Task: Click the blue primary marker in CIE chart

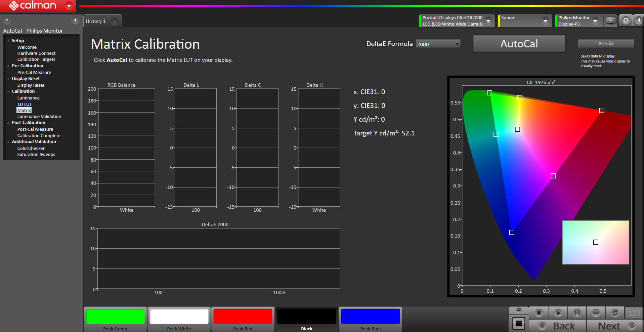Action: coord(512,232)
